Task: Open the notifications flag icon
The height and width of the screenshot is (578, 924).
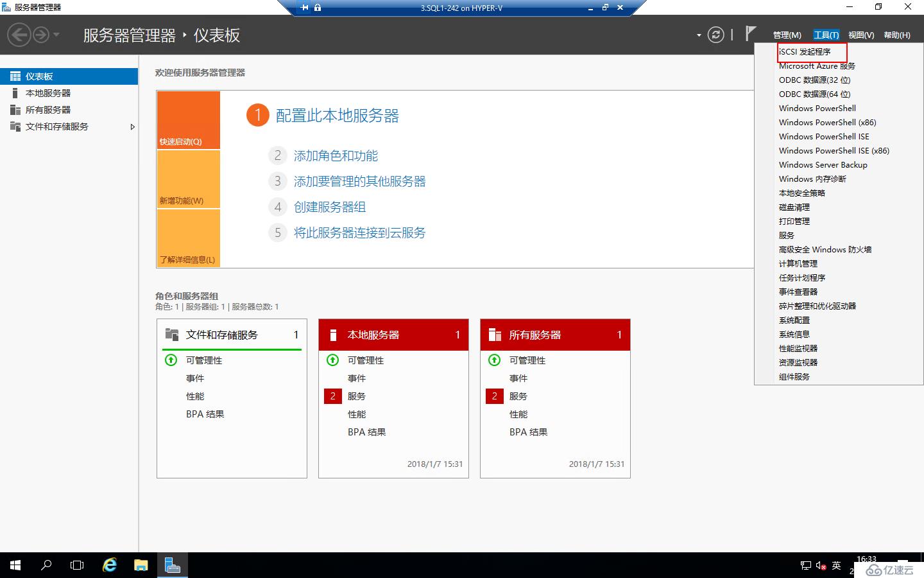Action: tap(750, 33)
